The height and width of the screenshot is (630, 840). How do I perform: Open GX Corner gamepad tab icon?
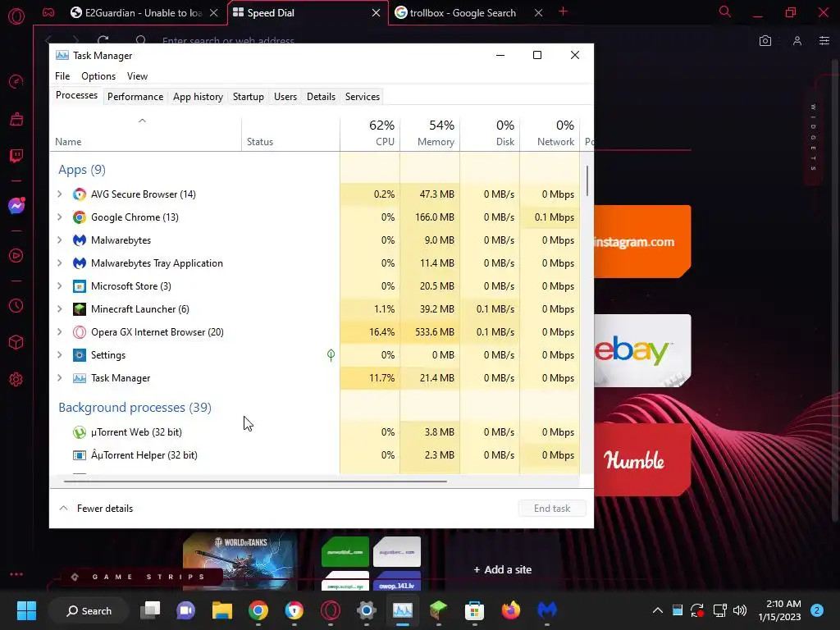coord(48,12)
